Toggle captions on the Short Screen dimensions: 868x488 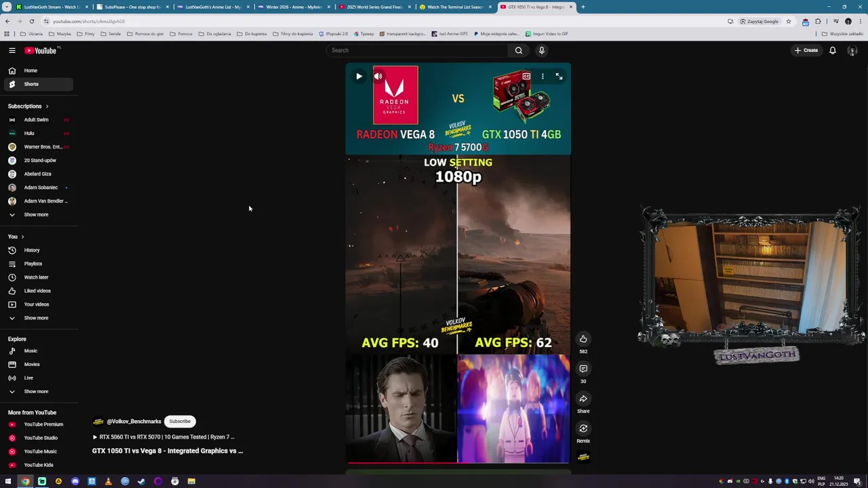[x=526, y=77]
